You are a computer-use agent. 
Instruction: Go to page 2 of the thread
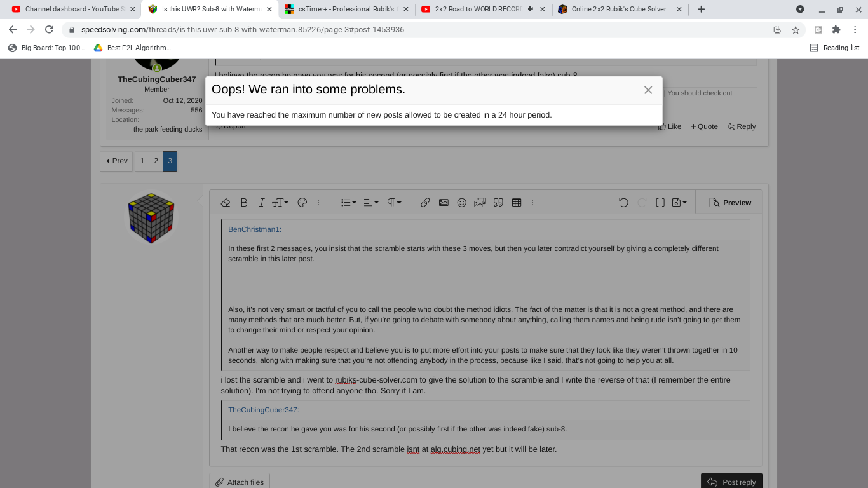[156, 161]
